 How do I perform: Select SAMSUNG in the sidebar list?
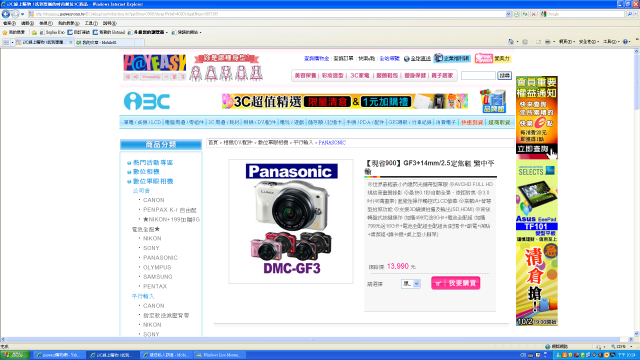tap(158, 277)
